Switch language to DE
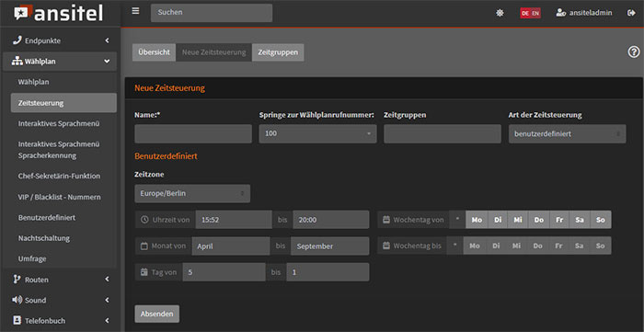The width and height of the screenshot is (644, 332). tap(525, 13)
